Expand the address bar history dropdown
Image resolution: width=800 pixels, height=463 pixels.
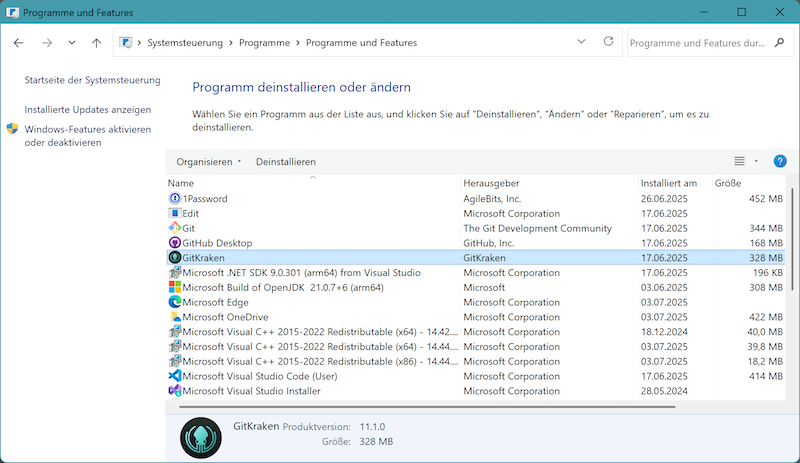pyautogui.click(x=581, y=41)
